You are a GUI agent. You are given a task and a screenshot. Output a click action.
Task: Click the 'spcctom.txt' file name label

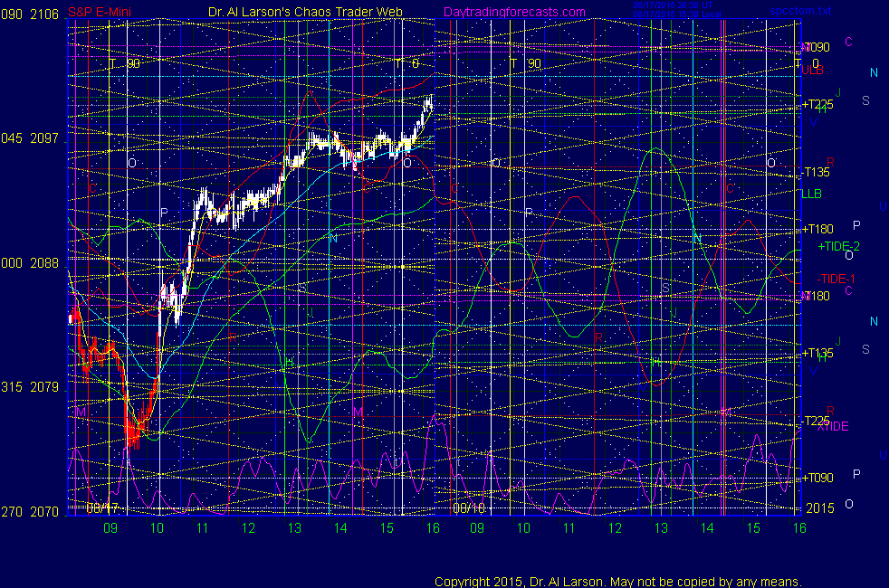coord(800,11)
